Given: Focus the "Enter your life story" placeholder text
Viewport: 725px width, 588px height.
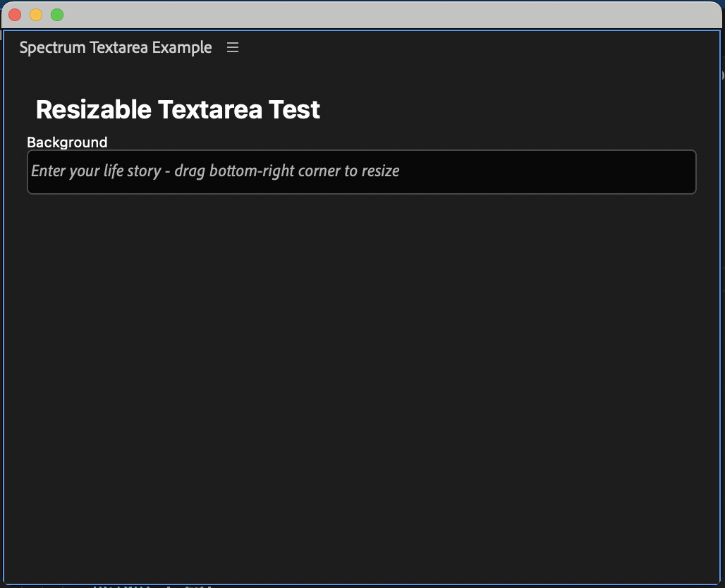Looking at the screenshot, I should coord(215,171).
